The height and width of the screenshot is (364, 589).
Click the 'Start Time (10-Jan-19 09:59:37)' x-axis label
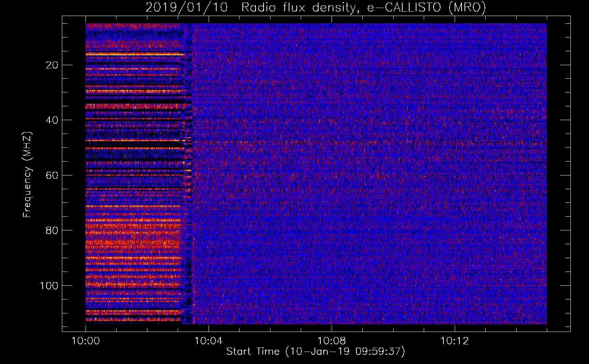[316, 352]
